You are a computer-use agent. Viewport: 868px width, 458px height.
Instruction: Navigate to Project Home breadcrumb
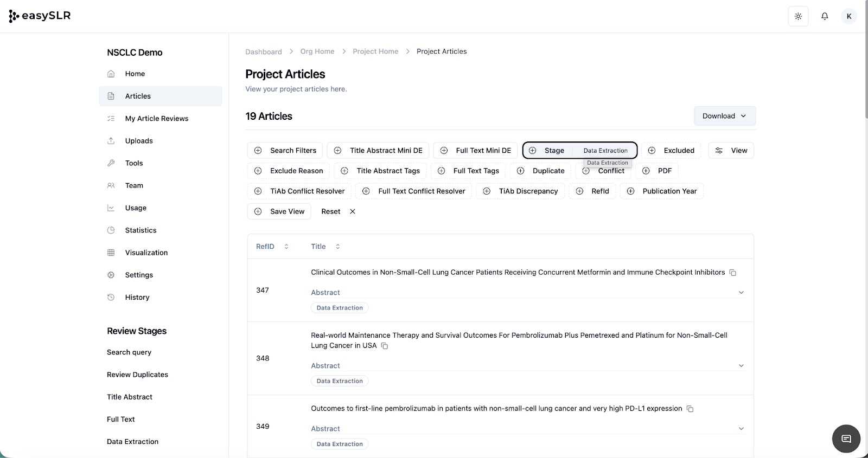(375, 51)
